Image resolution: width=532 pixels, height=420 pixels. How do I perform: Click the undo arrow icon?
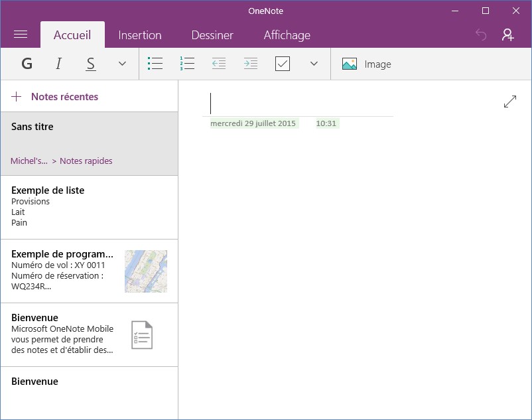click(x=481, y=35)
